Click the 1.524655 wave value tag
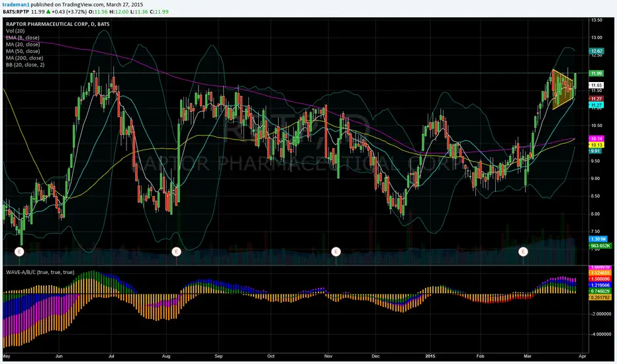 pos(600,273)
